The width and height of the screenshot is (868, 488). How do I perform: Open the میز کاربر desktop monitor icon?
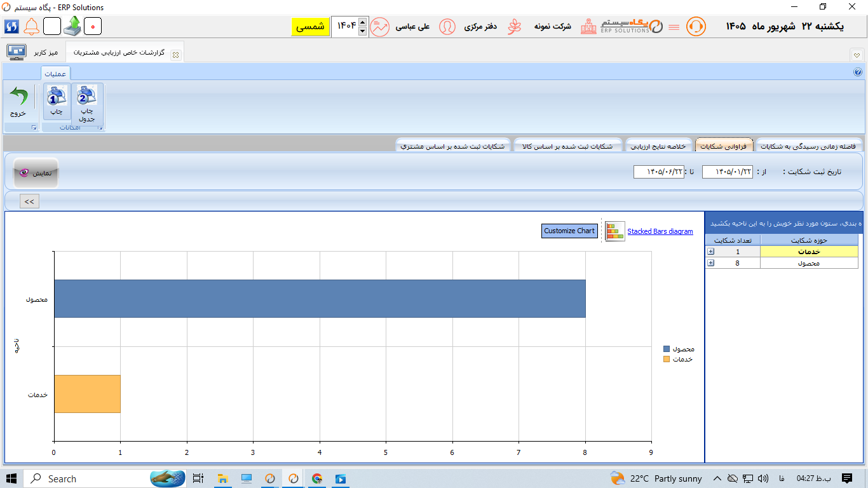pos(16,51)
